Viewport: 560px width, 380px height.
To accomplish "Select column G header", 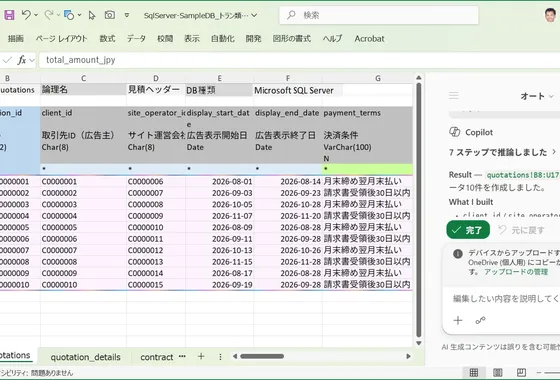I will coord(378,79).
